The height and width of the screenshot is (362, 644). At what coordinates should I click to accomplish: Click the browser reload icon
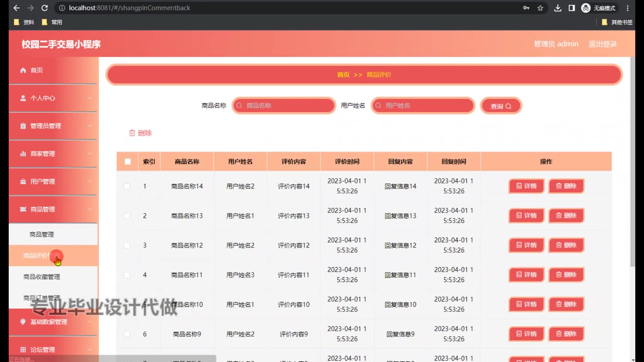[45, 8]
